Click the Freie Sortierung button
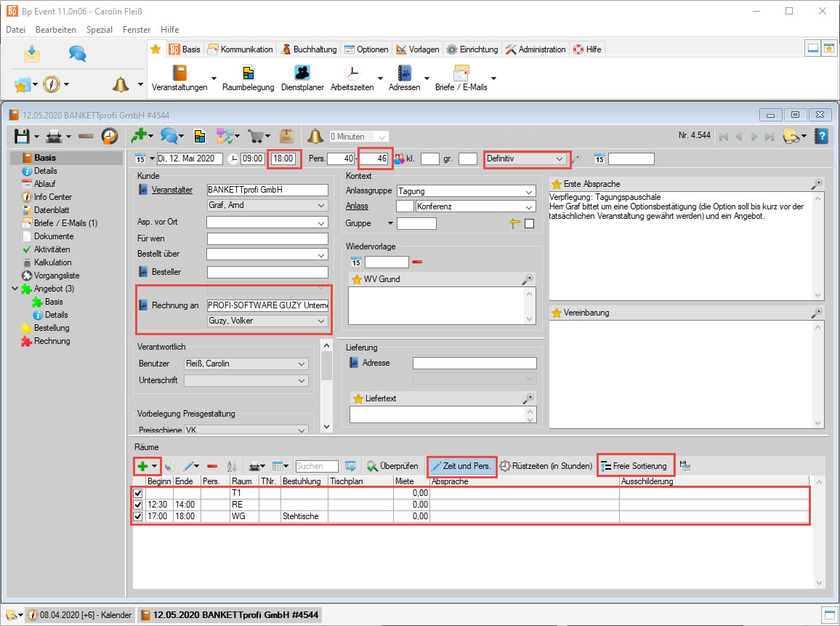Image resolution: width=840 pixels, height=626 pixels. [x=634, y=466]
